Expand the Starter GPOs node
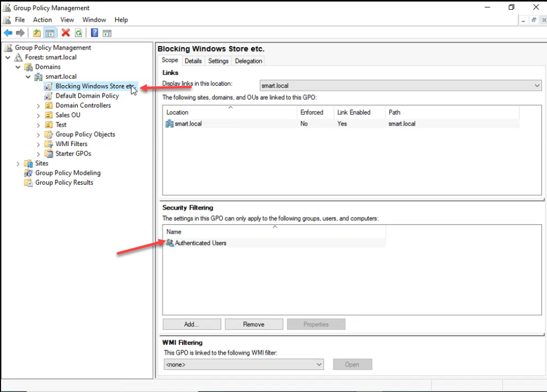547x392 pixels. point(39,154)
